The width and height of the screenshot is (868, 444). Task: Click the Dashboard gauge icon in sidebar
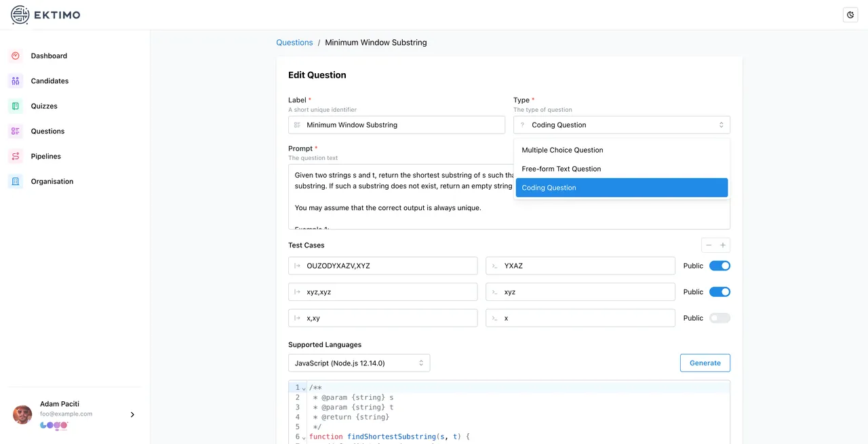16,56
